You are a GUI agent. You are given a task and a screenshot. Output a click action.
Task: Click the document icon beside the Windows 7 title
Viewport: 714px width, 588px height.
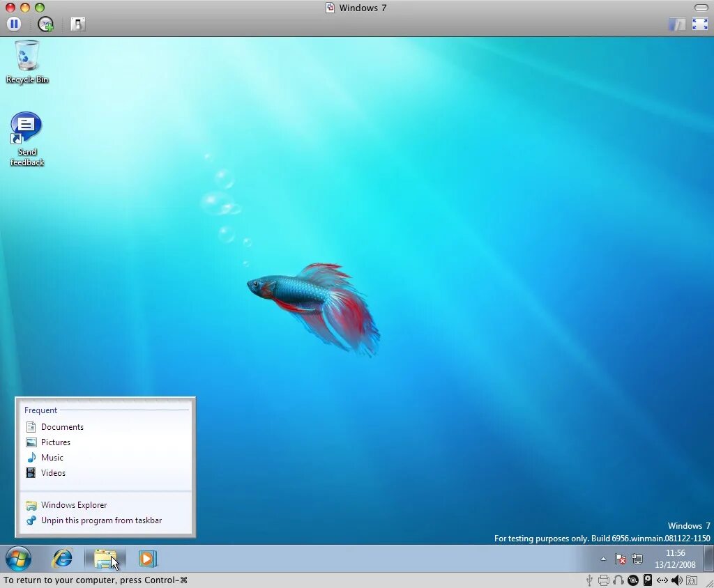pyautogui.click(x=330, y=8)
